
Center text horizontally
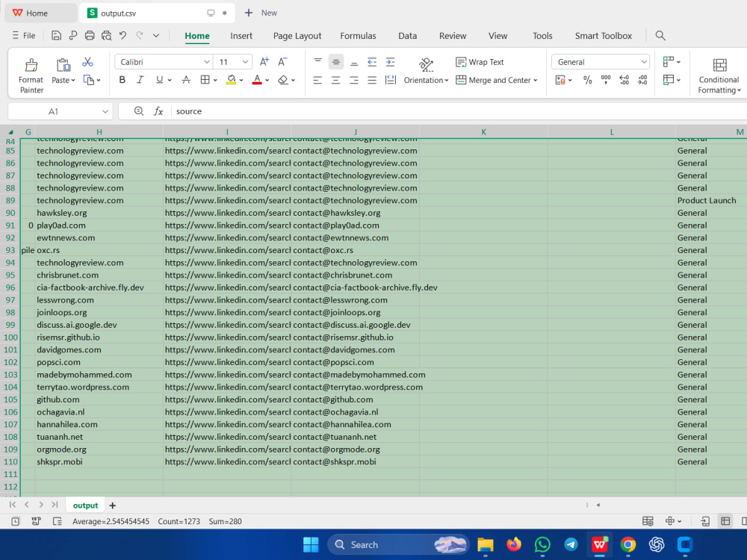pyautogui.click(x=336, y=80)
